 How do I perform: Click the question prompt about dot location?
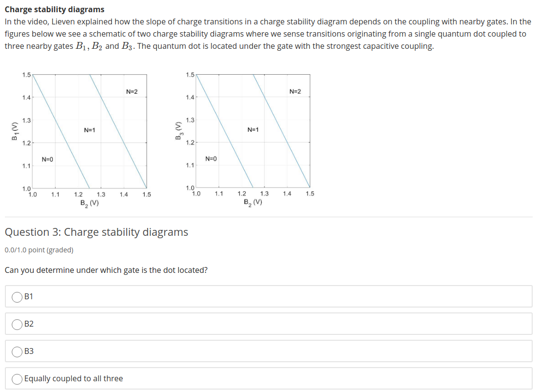coord(106,270)
